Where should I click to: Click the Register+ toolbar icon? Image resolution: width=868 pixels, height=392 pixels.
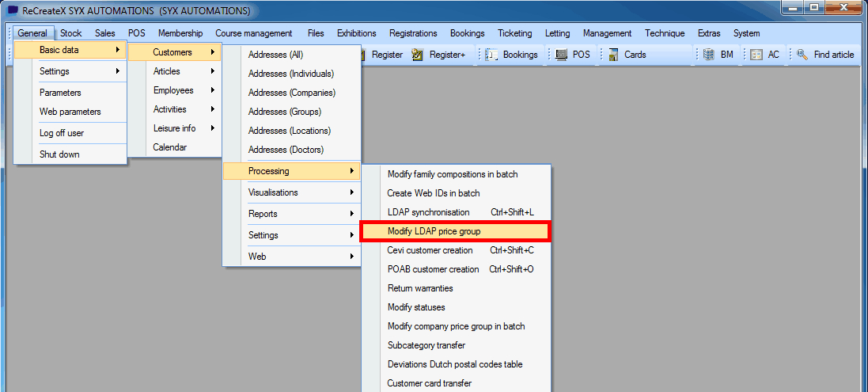click(418, 55)
